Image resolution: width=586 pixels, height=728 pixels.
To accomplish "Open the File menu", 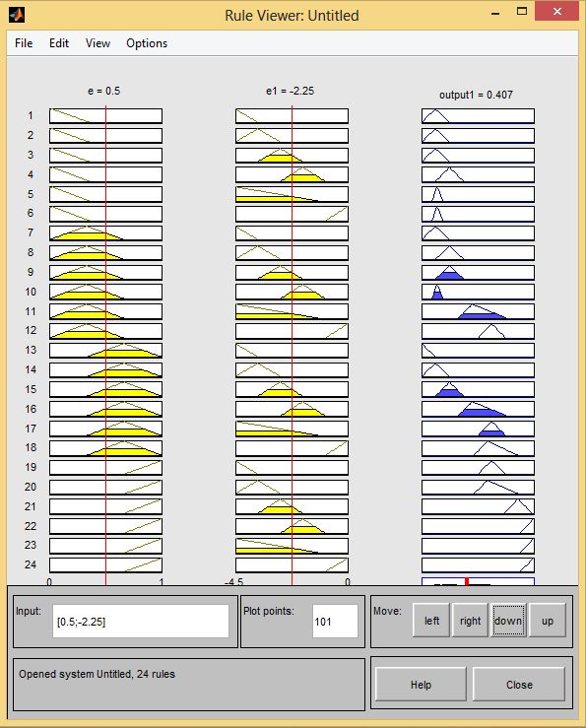I will pyautogui.click(x=24, y=43).
